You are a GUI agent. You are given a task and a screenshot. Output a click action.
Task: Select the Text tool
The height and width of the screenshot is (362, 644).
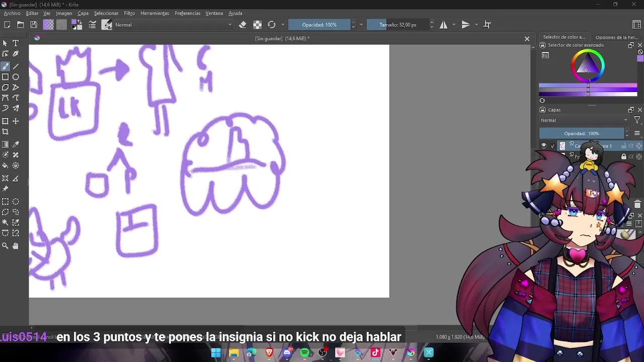tap(16, 43)
